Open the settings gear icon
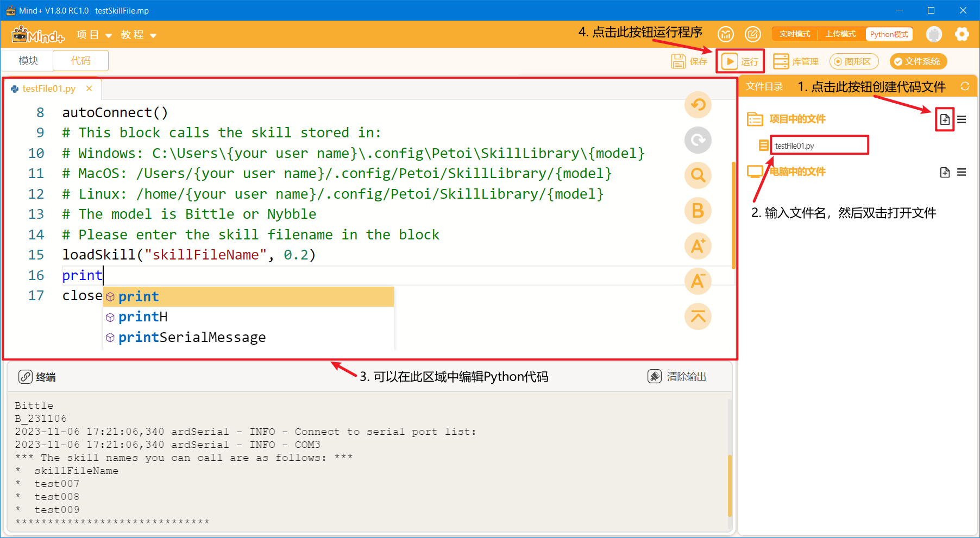 coord(962,34)
